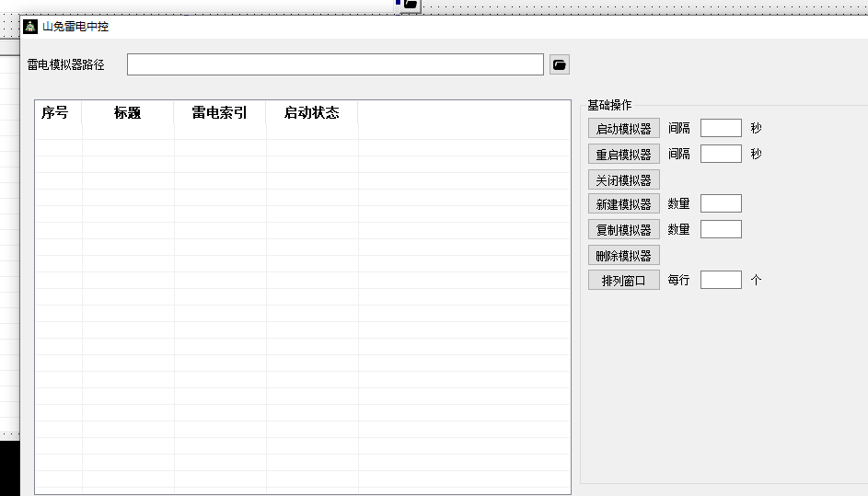Click the 启动模拟器 button

[624, 129]
